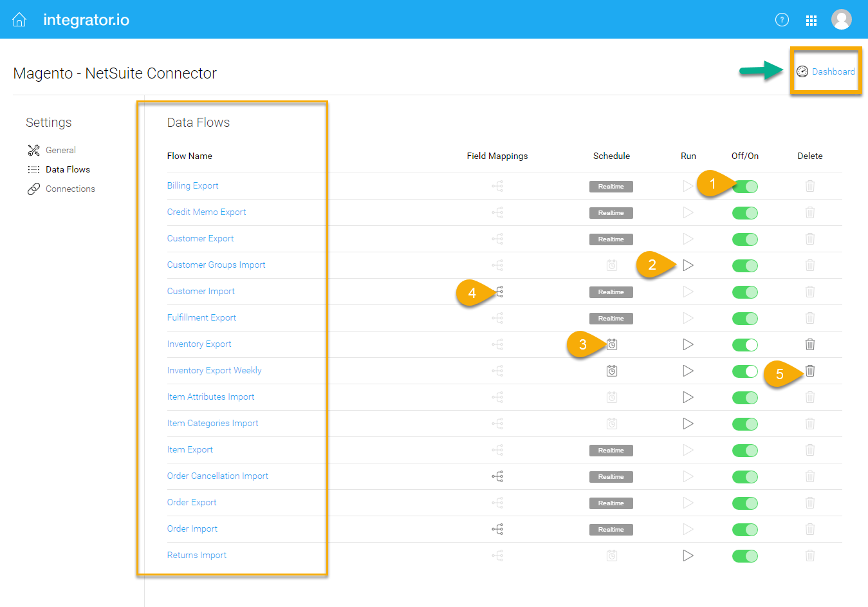Screen dimensions: 868x607
Task: Open the Order Cancellation Import flow
Action: [218, 476]
